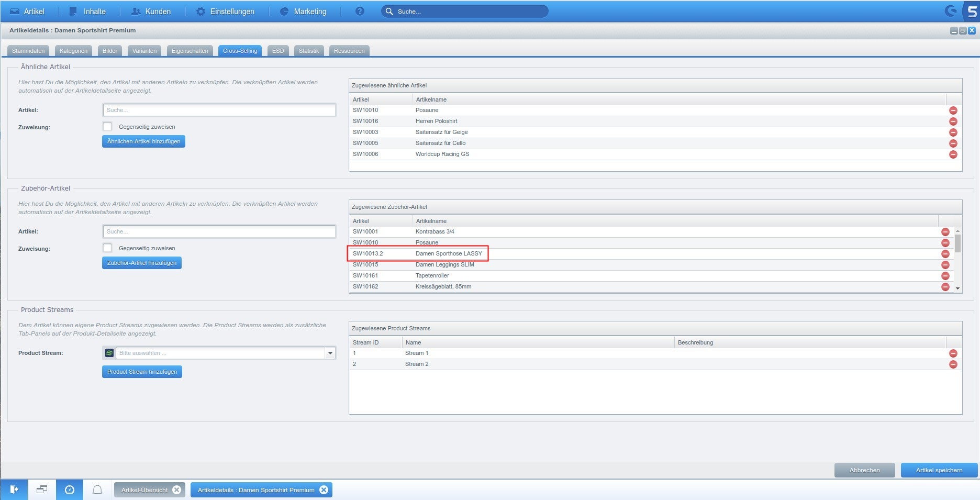Open the Product Stream dropdown arrow

coord(330,353)
